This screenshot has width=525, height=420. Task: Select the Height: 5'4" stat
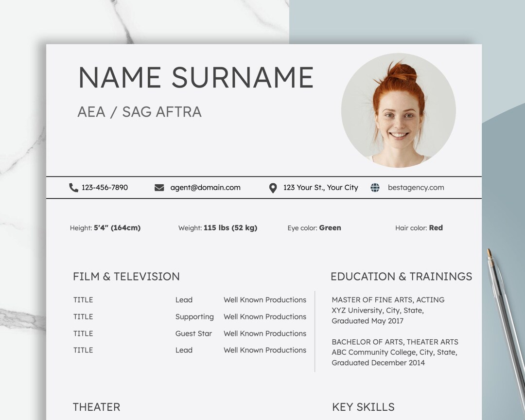click(105, 227)
